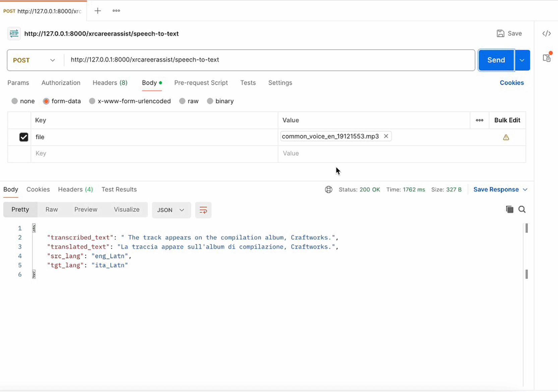Screen dimensions: 558x392
Task: Click the network globe icon near Status
Action: (x=329, y=189)
